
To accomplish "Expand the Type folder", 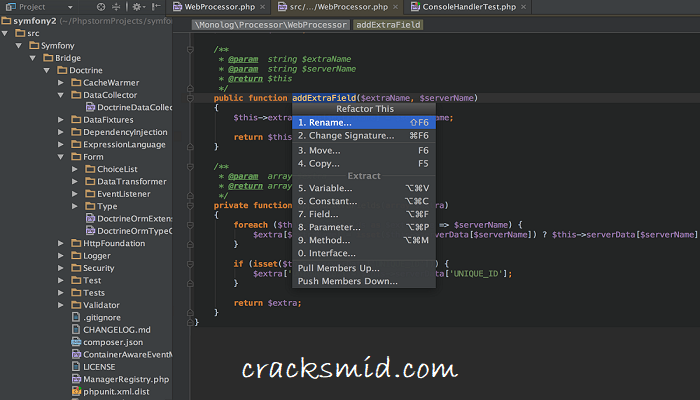I will (x=75, y=206).
